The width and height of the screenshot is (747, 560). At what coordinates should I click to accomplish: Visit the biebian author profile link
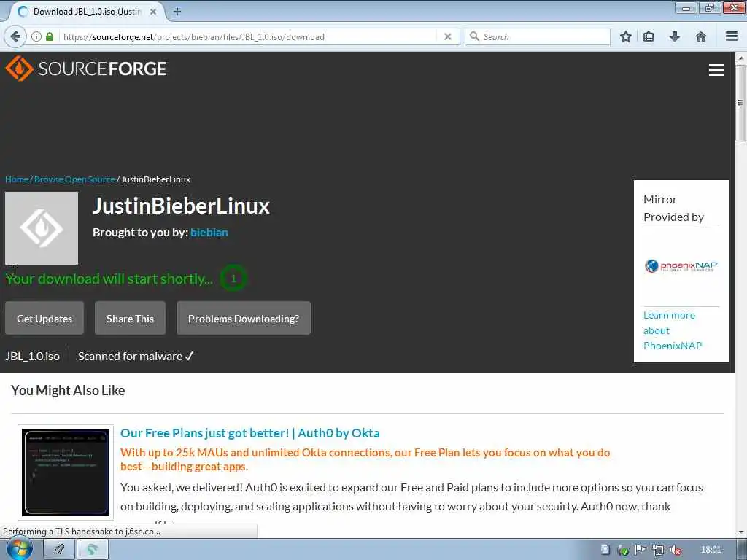(x=209, y=233)
